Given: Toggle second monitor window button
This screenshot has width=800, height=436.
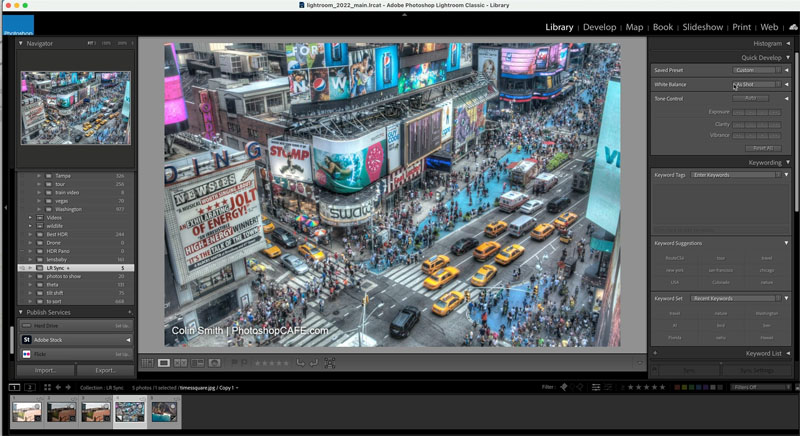Looking at the screenshot, I should (30, 388).
